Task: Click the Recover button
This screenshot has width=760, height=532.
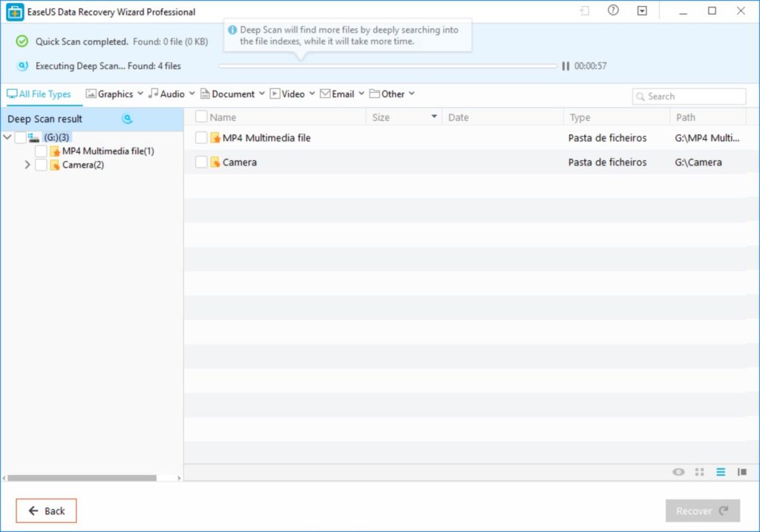Action: click(703, 510)
